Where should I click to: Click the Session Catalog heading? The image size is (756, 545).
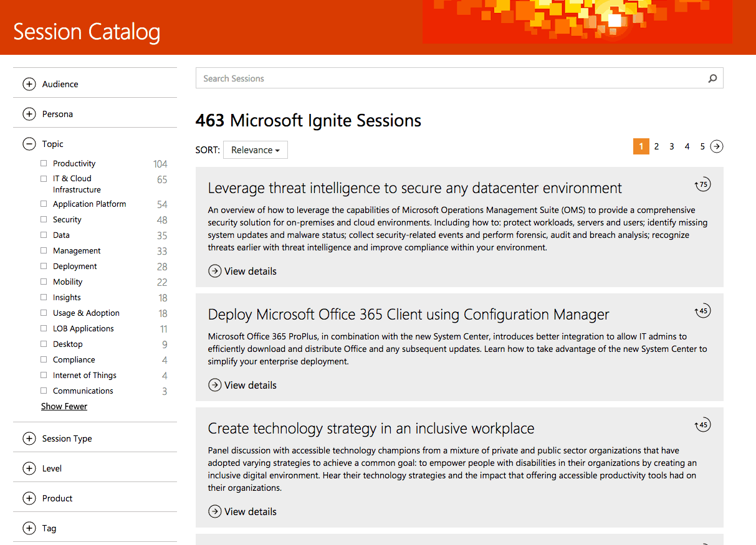pos(87,32)
